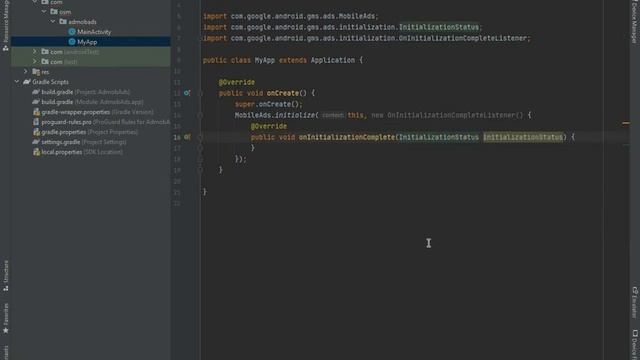The width and height of the screenshot is (640, 360).
Task: Fold the MobileAds.initialize block marker
Action: pos(200,115)
